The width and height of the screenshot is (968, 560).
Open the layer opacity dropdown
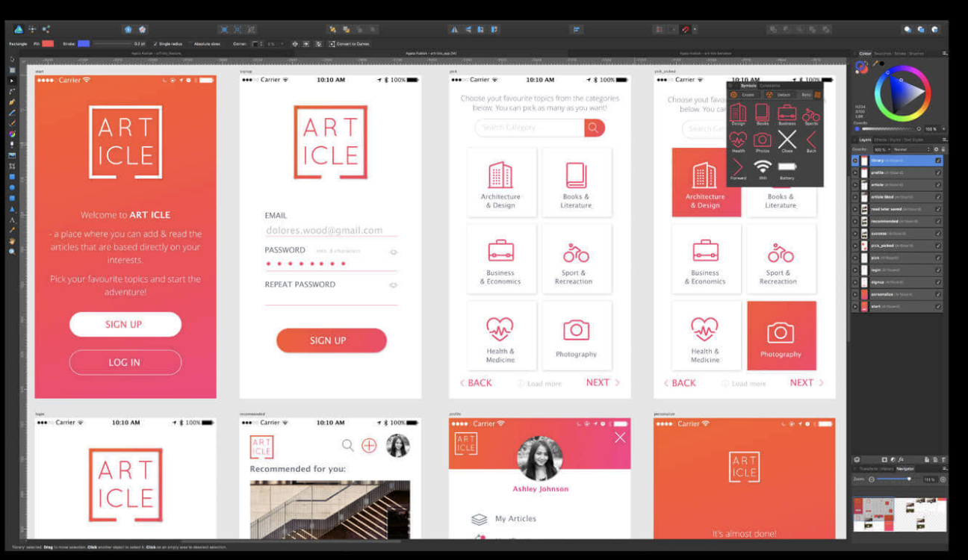point(890,149)
